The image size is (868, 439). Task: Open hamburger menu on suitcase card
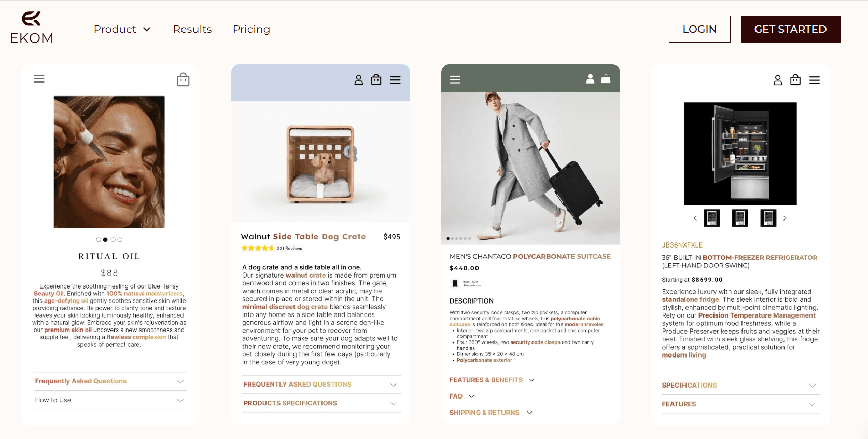[455, 79]
